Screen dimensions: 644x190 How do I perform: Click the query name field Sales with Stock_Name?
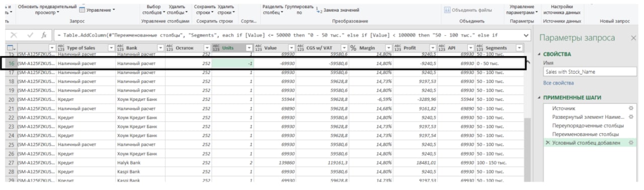590,72
